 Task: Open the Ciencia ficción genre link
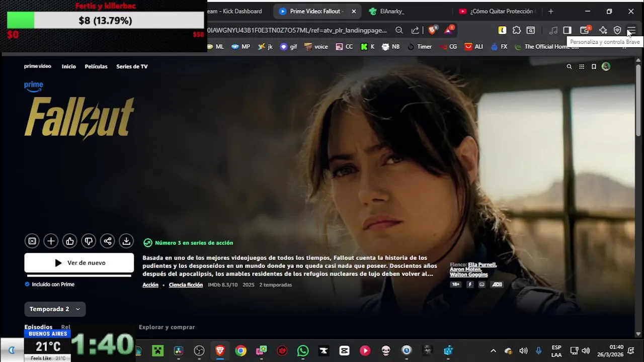[186, 285]
